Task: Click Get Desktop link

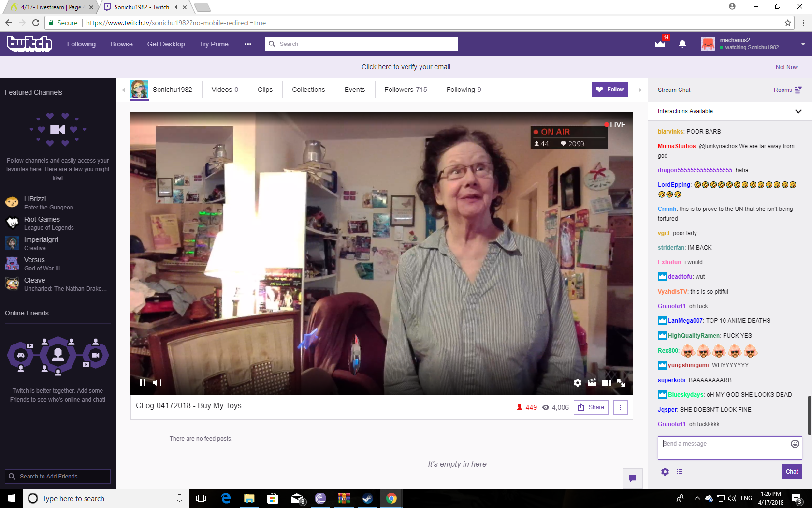Action: pyautogui.click(x=166, y=44)
